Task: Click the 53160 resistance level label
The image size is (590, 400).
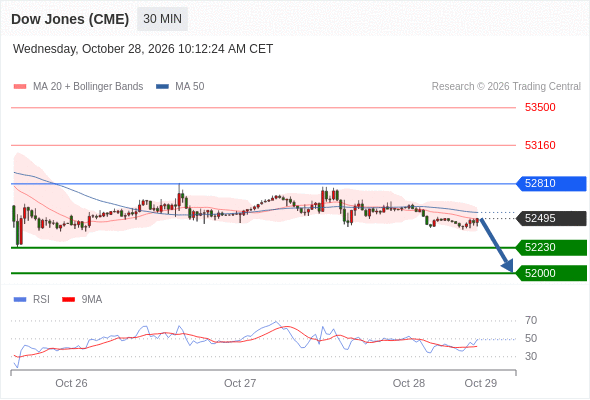Action: (x=540, y=145)
